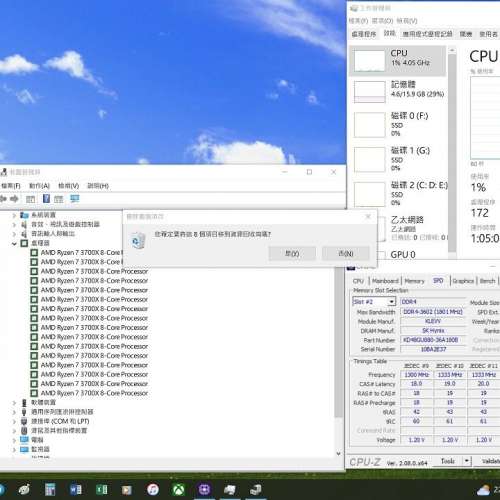Expand the 系統裝置 tree node
Image resolution: width=500 pixels, height=500 pixels.
pyautogui.click(x=14, y=215)
